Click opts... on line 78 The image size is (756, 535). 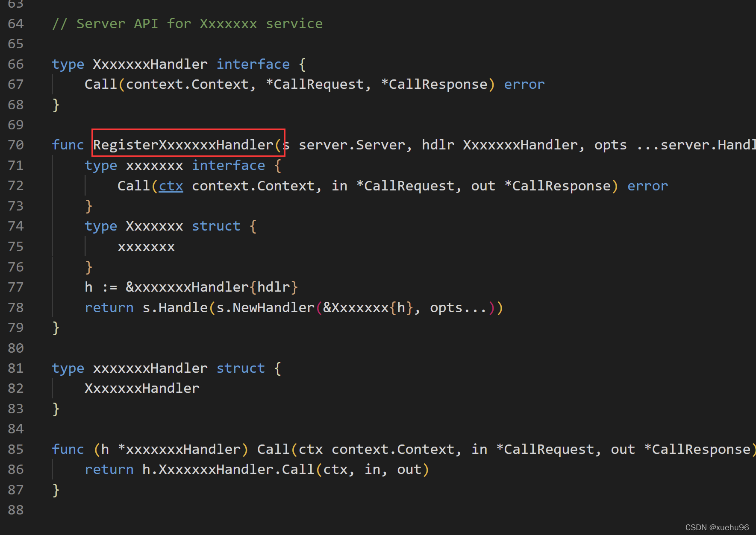(459, 307)
